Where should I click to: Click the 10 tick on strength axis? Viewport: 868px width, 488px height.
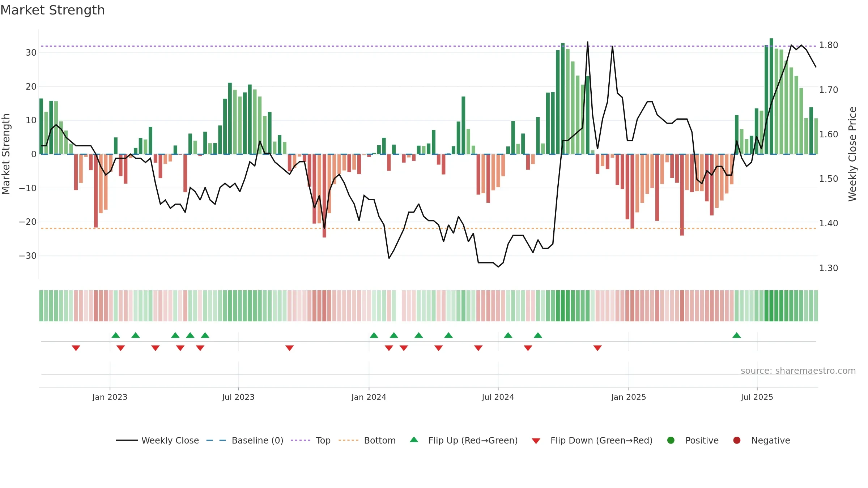(x=31, y=120)
